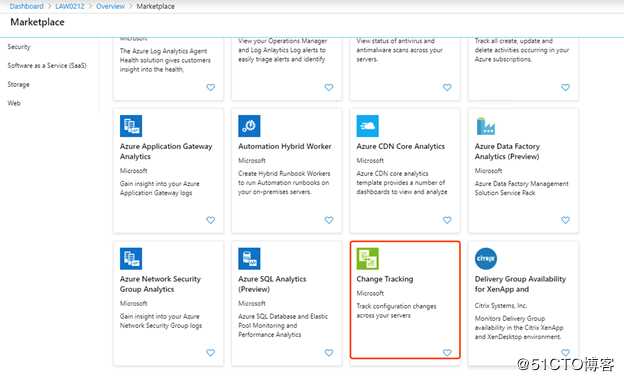This screenshot has width=624, height=381.
Task: Open the green Change Tracking icon
Action: [367, 258]
